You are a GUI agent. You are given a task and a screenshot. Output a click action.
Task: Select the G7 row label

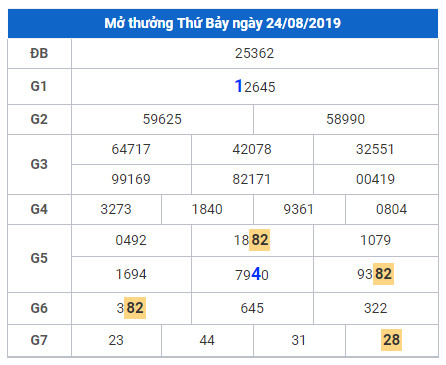pos(39,340)
